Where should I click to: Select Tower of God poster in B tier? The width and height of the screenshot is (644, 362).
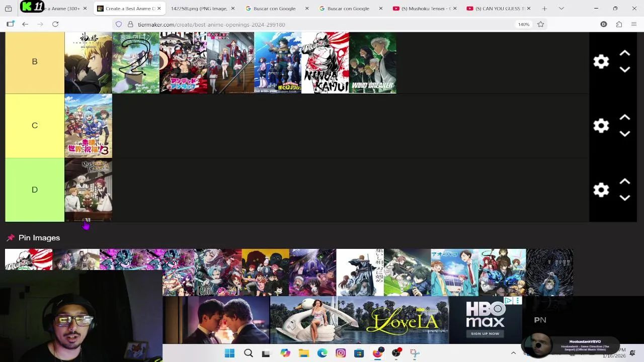(89, 63)
